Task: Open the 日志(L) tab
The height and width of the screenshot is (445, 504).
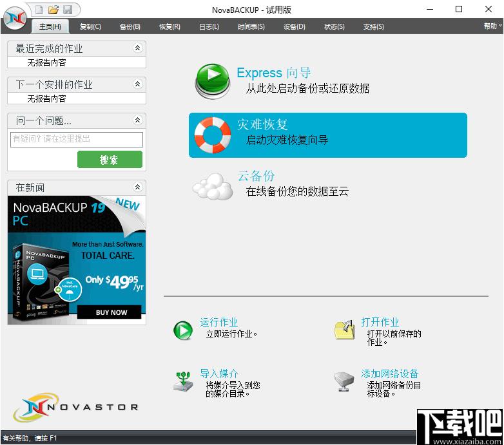Action: tap(209, 26)
